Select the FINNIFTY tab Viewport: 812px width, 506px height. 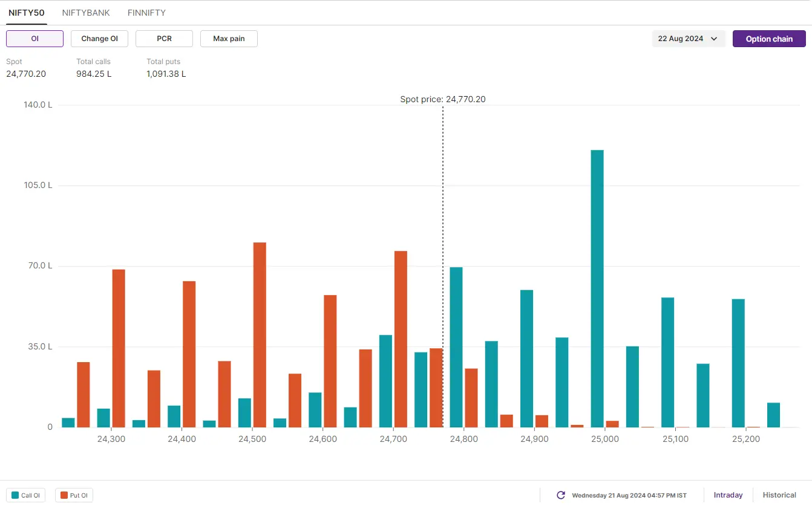(146, 13)
